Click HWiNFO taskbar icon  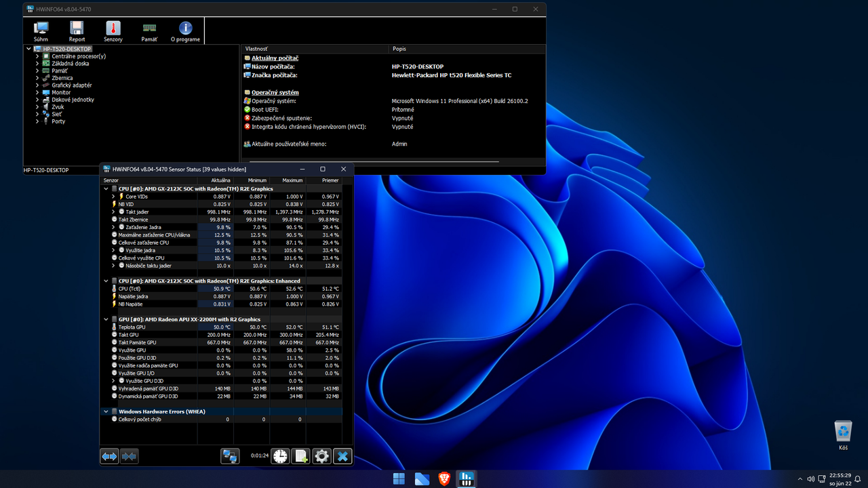point(466,479)
